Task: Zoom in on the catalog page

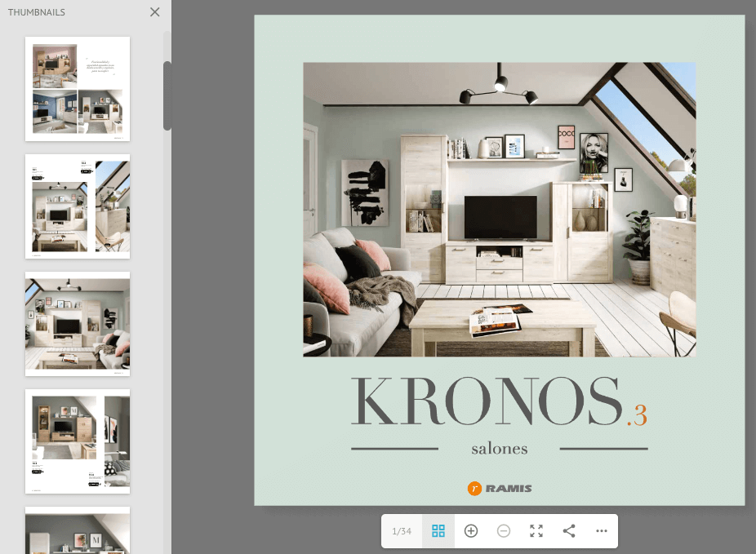Action: tap(471, 531)
